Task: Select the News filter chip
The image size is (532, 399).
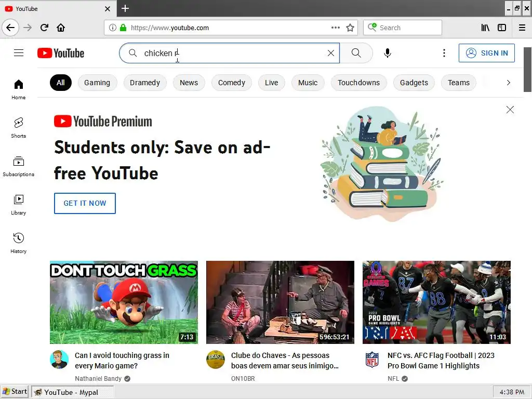Action: 189,83
